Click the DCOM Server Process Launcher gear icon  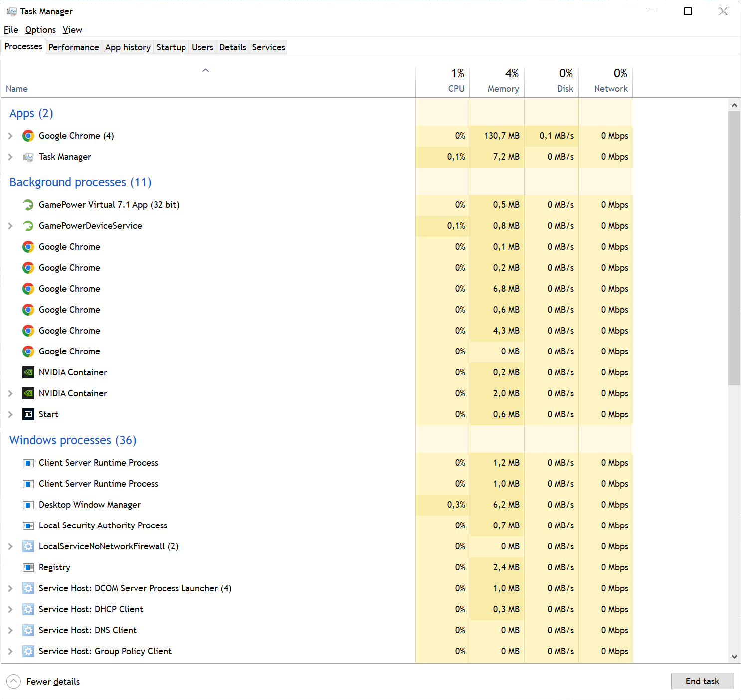28,588
